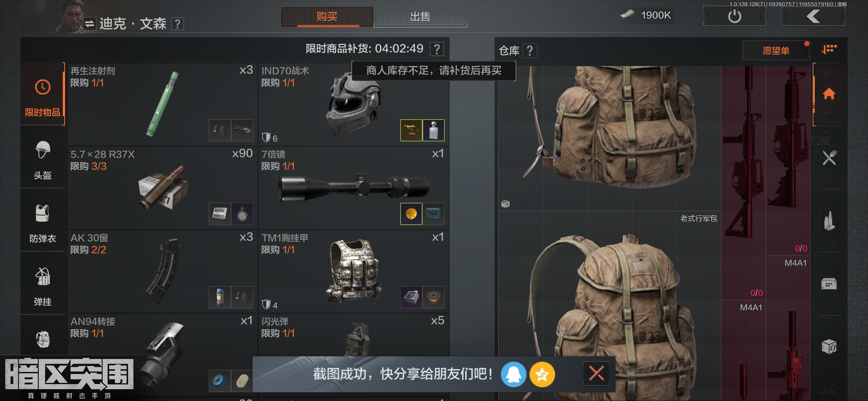Swap merchant with arrows icon
Viewport: 868px width, 401px height.
coord(89,24)
